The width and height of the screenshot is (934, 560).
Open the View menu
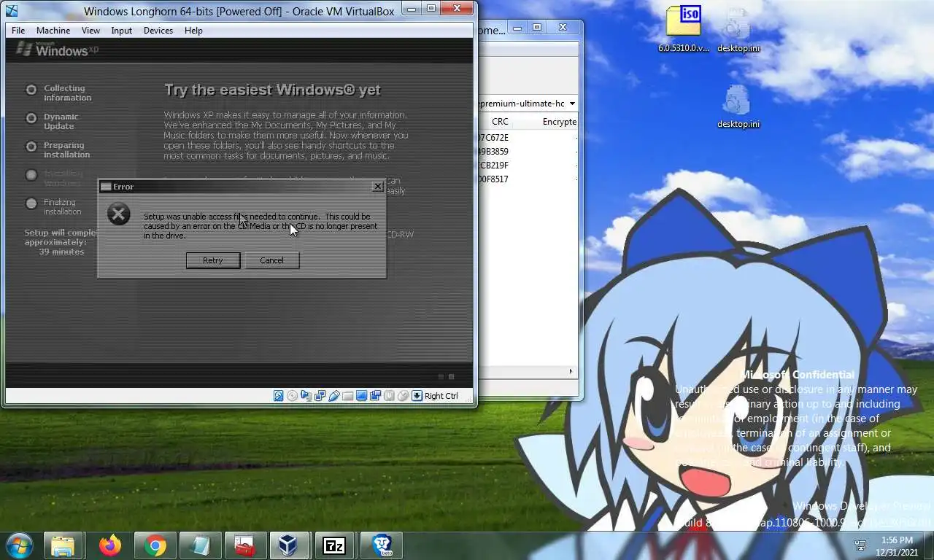tap(90, 31)
